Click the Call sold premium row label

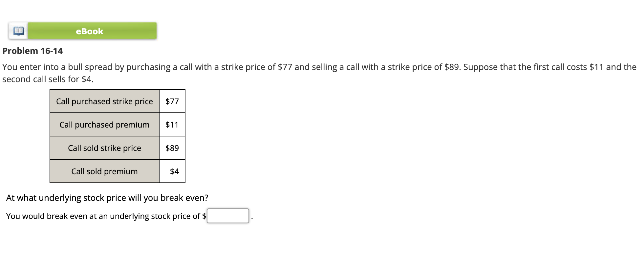(104, 171)
